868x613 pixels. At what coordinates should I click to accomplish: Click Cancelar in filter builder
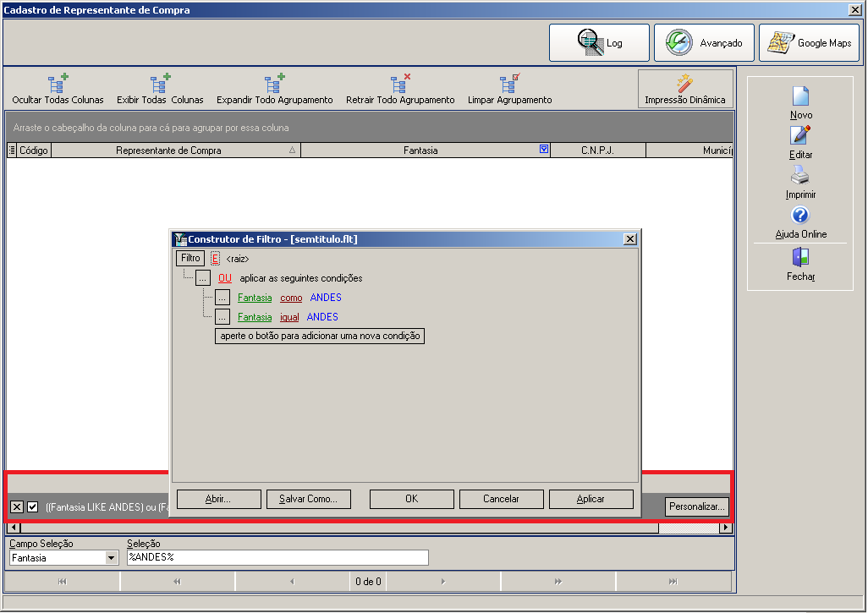pos(501,499)
